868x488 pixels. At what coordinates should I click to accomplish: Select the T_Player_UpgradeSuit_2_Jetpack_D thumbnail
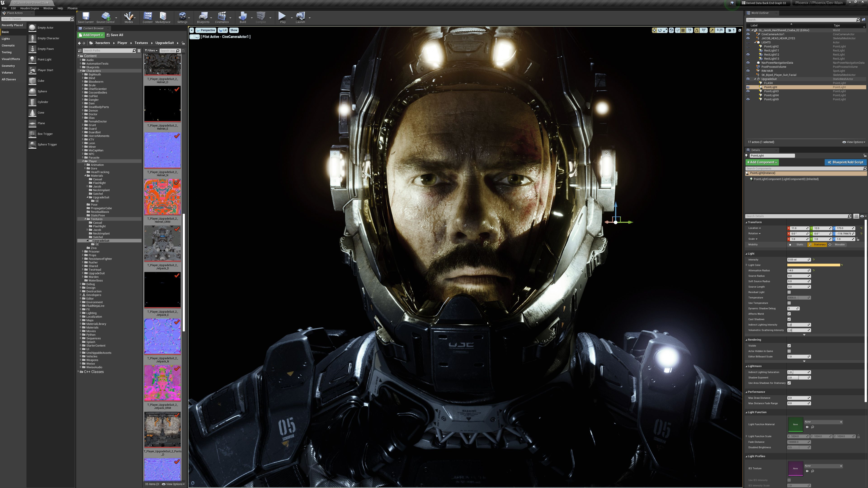click(x=163, y=244)
